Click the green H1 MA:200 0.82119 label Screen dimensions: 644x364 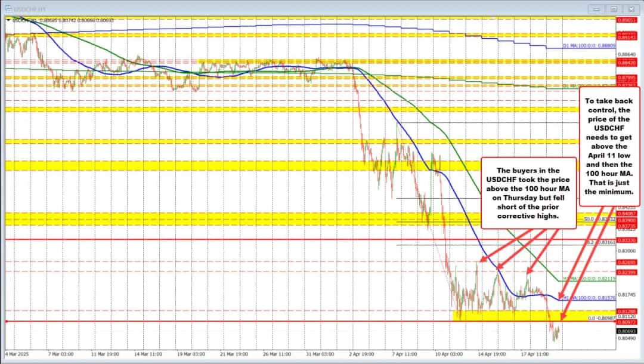[589, 279]
